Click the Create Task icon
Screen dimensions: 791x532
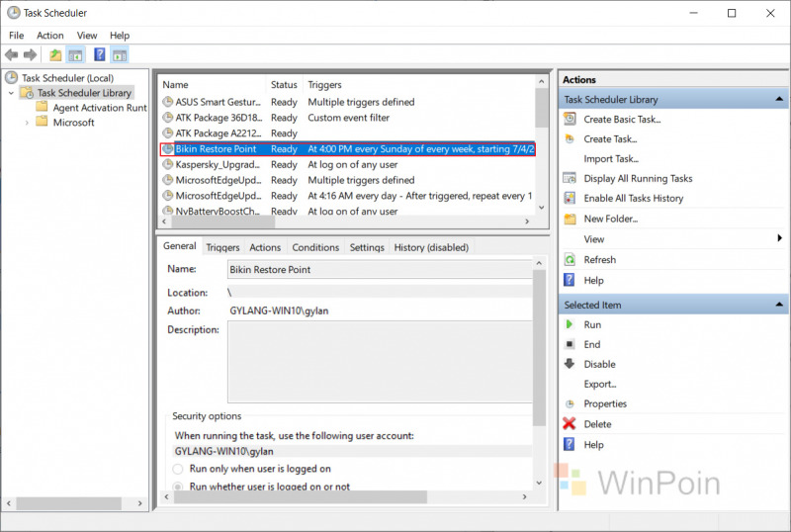570,138
